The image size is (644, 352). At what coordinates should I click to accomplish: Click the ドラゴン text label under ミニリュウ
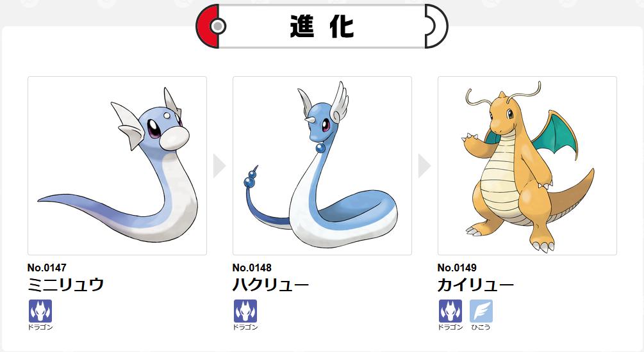(x=40, y=328)
